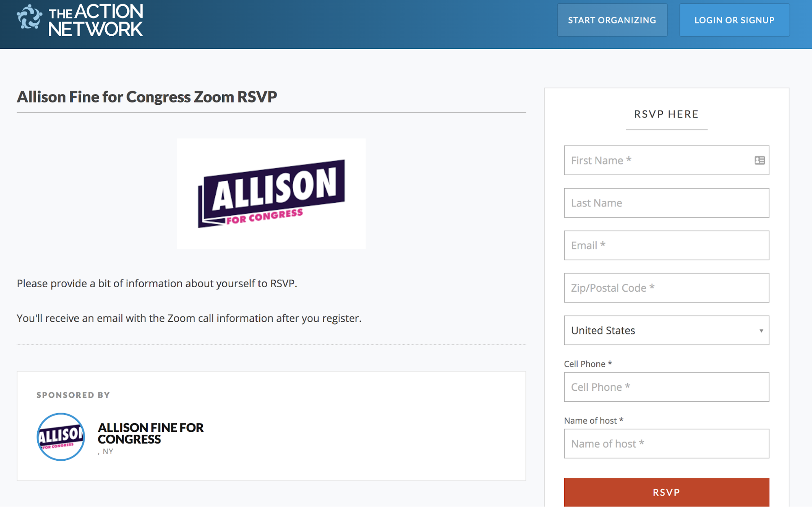Click the Cell Phone input box
The image size is (812, 507).
(667, 387)
